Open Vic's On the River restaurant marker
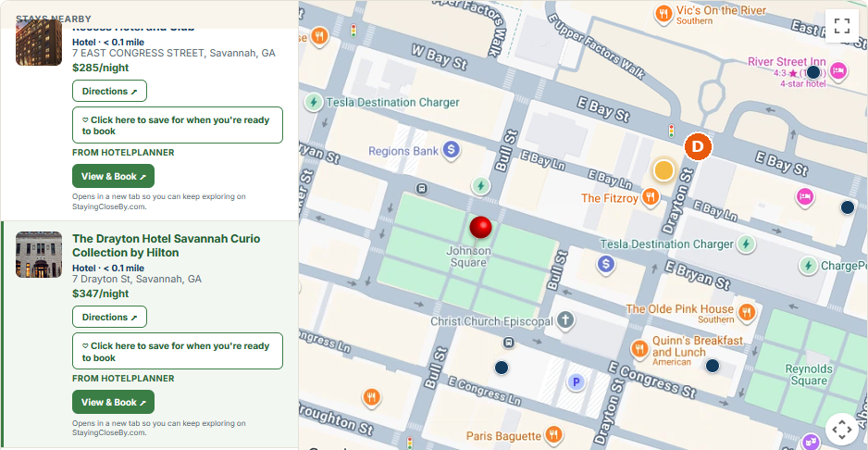Screen dimensions: 868x450 point(663,14)
